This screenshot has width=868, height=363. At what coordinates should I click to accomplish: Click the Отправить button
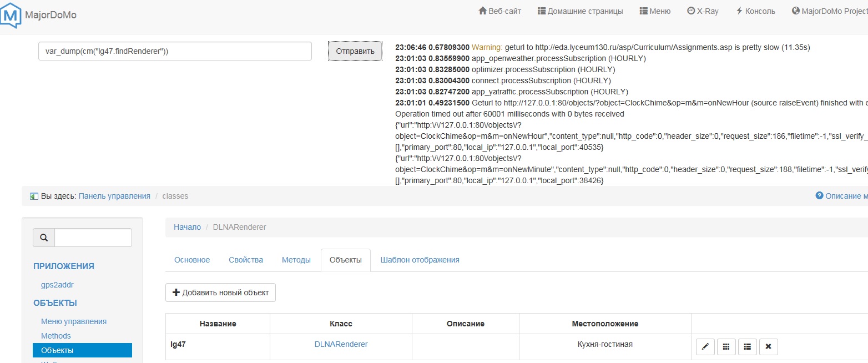(355, 51)
